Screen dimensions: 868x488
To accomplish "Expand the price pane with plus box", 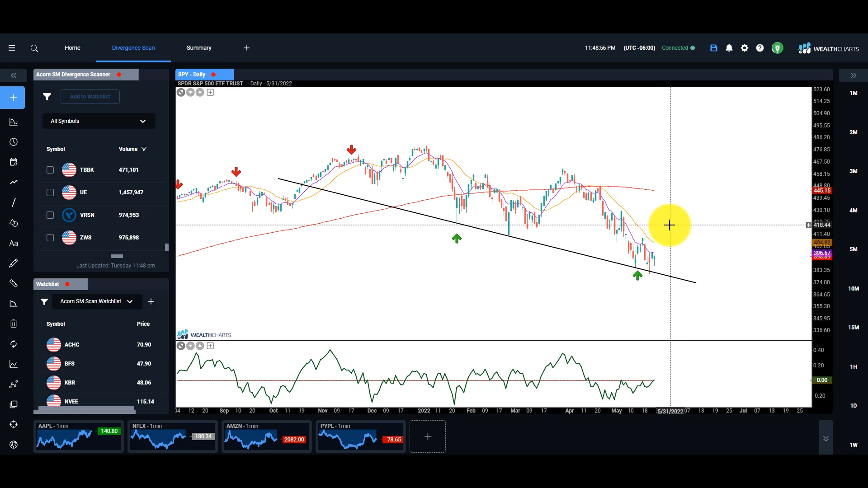I will point(210,92).
